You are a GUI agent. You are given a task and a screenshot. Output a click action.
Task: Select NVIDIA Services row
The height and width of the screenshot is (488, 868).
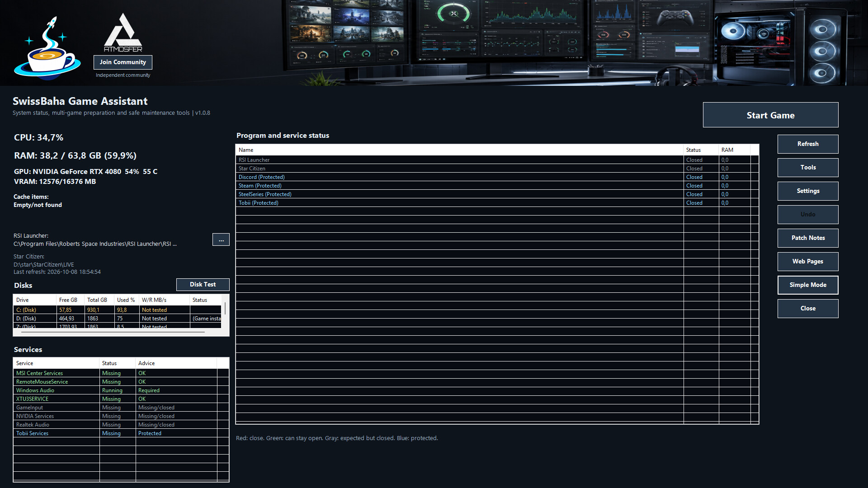coord(121,416)
